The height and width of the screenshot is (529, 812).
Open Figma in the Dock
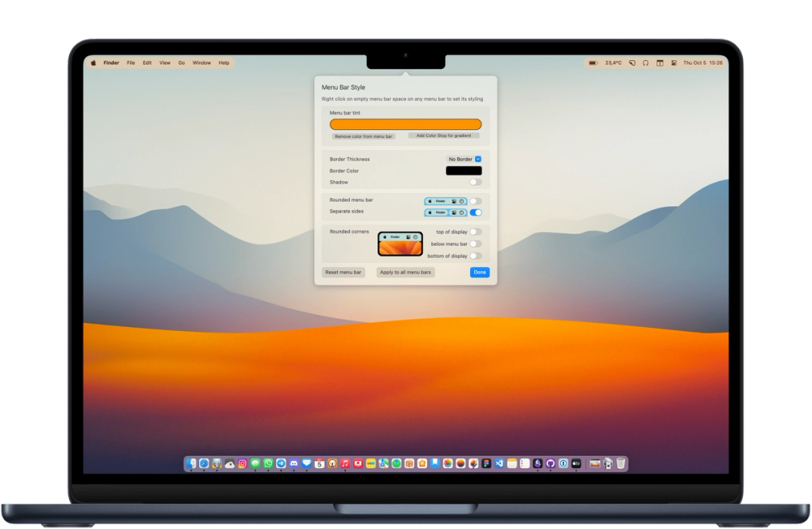tap(486, 463)
